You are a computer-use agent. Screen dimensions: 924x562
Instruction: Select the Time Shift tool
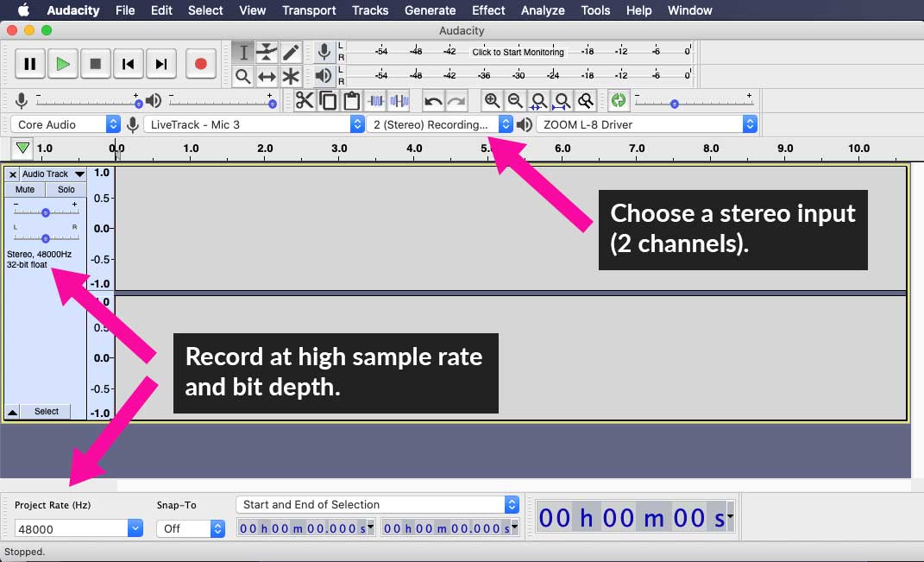tap(267, 76)
